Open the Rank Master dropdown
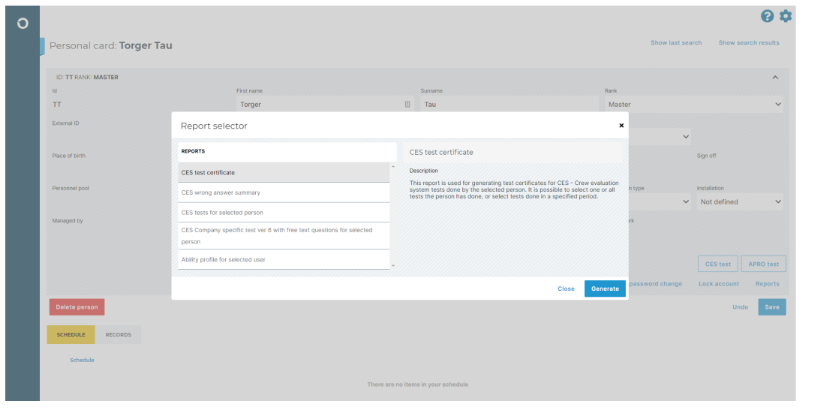814x412 pixels. [695, 104]
